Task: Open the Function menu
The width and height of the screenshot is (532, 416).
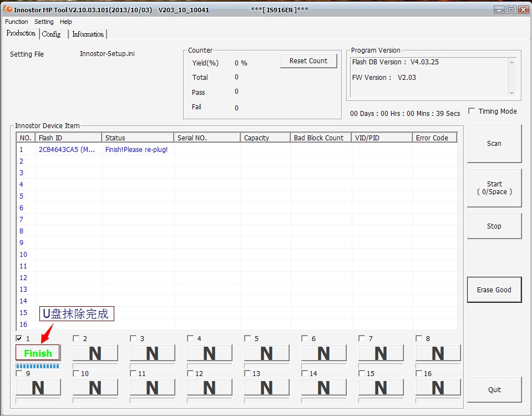Action: [16, 22]
